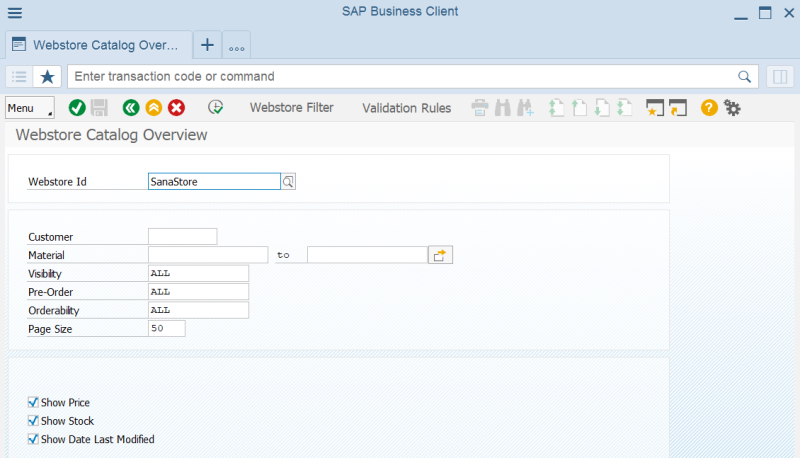Open Help with the question mark icon
The width and height of the screenshot is (800, 458).
pos(709,108)
